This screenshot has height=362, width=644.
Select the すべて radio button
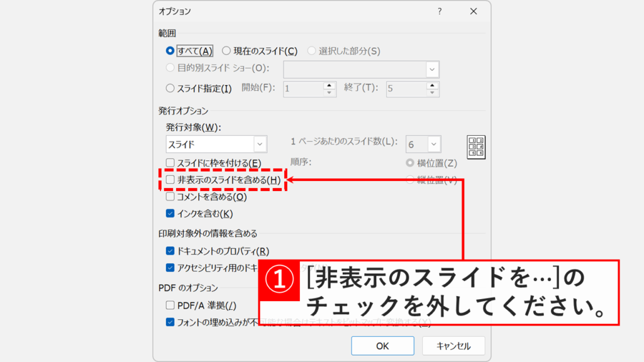point(170,50)
